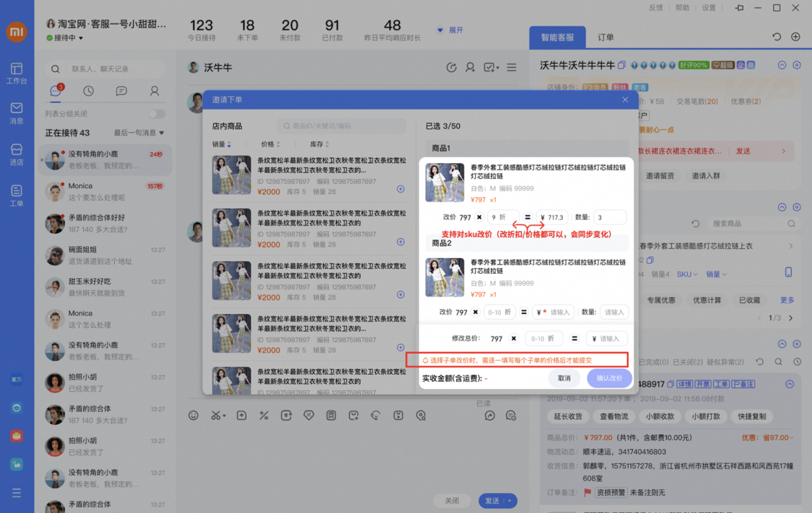Collapse the order 488917 card
The image size is (812, 513).
pos(790,384)
